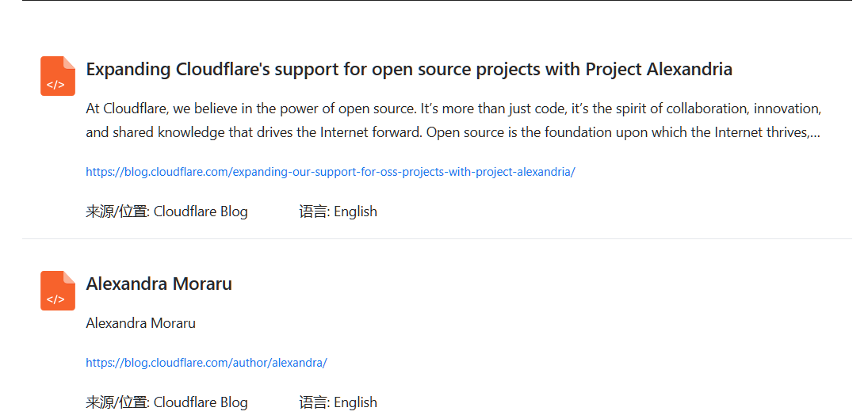Click the orange code file icon beside Alexandra Moraru
Screen dimensions: 868x419
pos(58,291)
